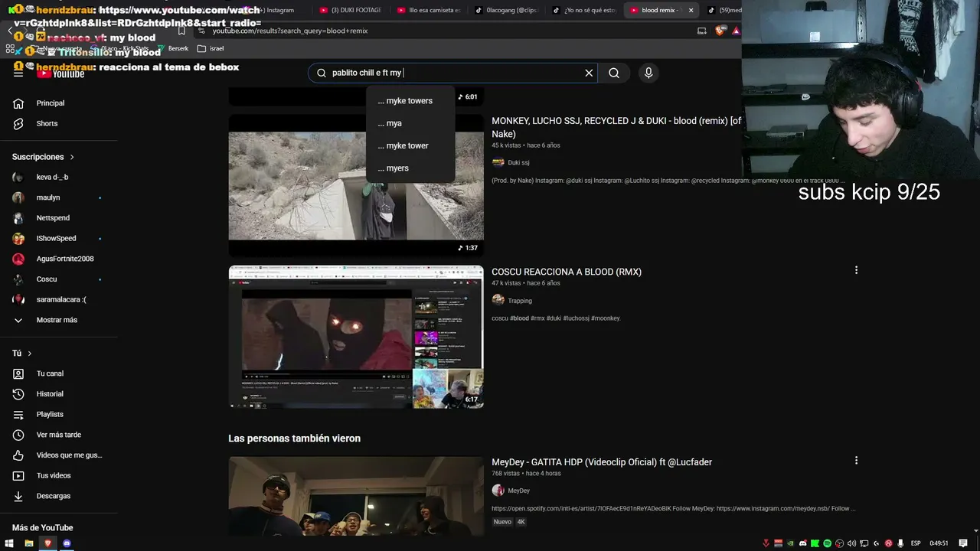Clear the YouTube search box text
This screenshot has height=551, width=980.
point(589,73)
